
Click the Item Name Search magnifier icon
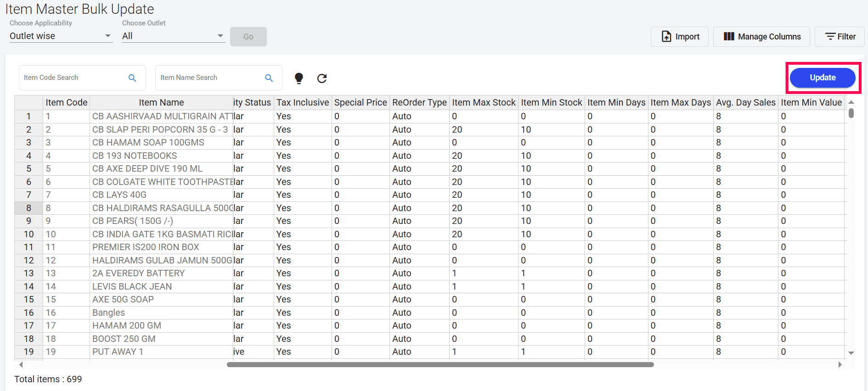click(269, 78)
